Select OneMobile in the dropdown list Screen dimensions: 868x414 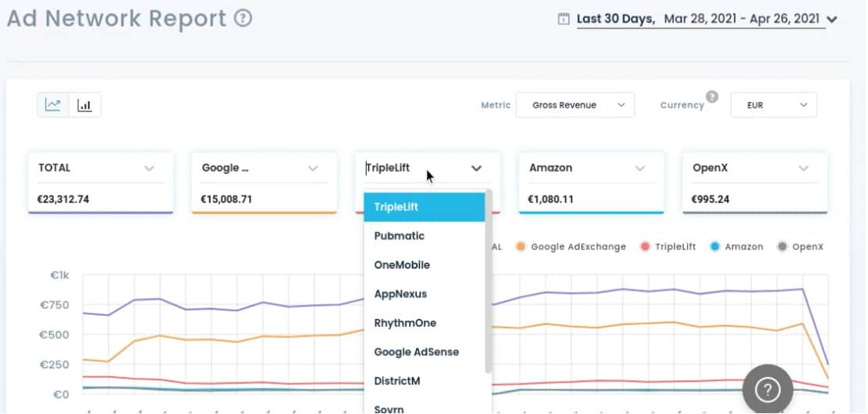[x=424, y=265]
